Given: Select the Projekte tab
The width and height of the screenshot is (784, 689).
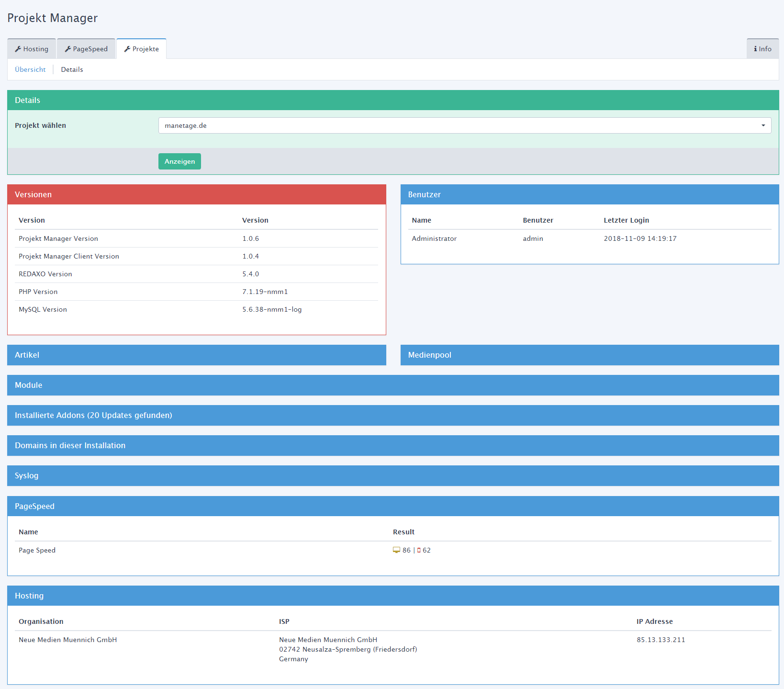Looking at the screenshot, I should coord(141,49).
